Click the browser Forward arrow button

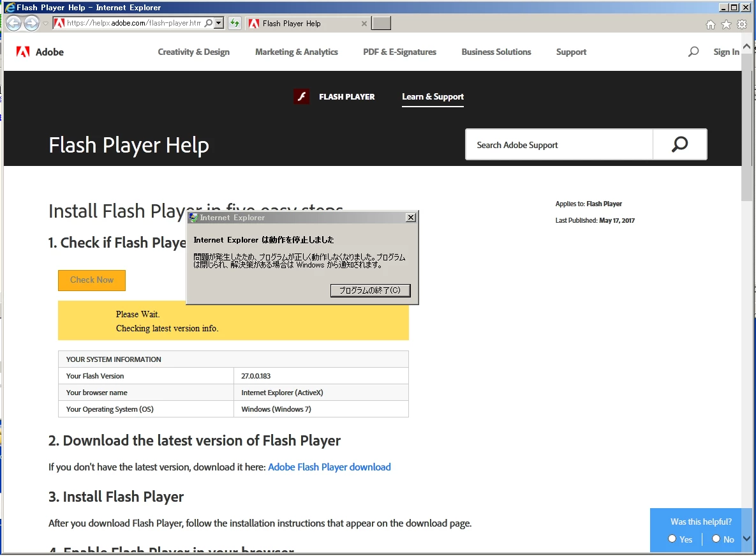[31, 23]
